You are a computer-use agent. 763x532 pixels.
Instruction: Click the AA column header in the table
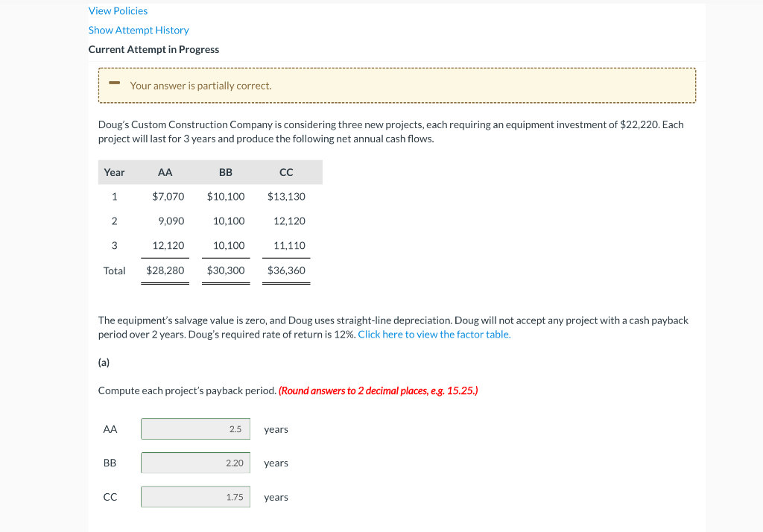pyautogui.click(x=165, y=172)
